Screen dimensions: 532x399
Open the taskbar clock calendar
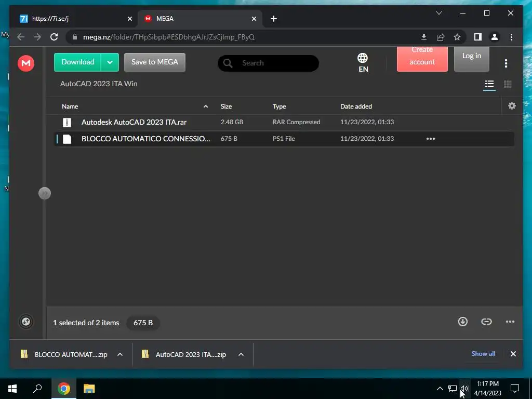[x=487, y=389]
